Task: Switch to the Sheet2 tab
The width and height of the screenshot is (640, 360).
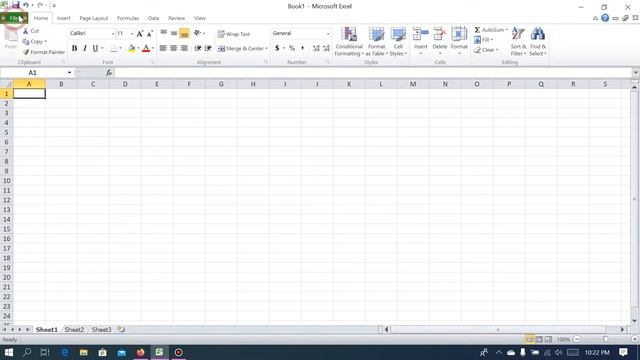Action: coord(74,329)
